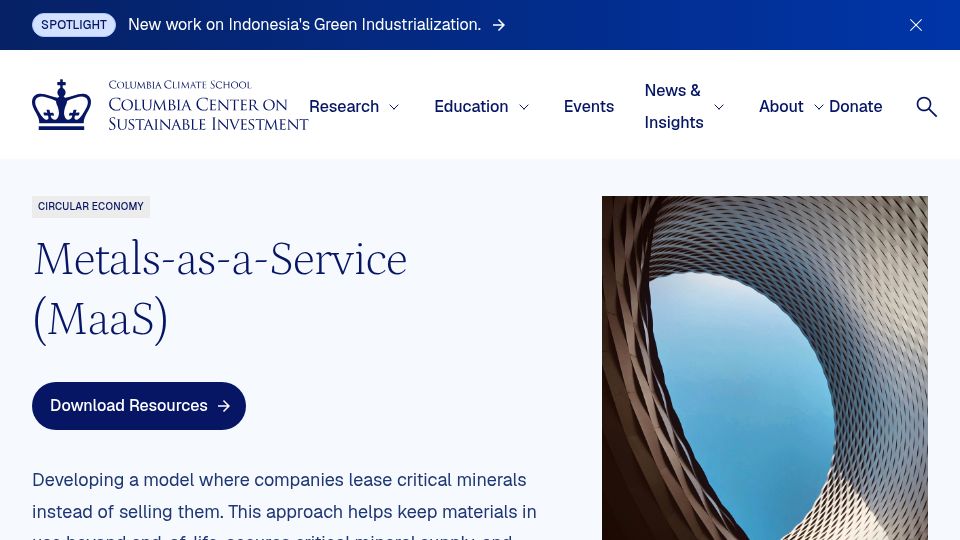Click the Columbia Climate School text
Screen dimensions: 960x540
[x=180, y=84]
